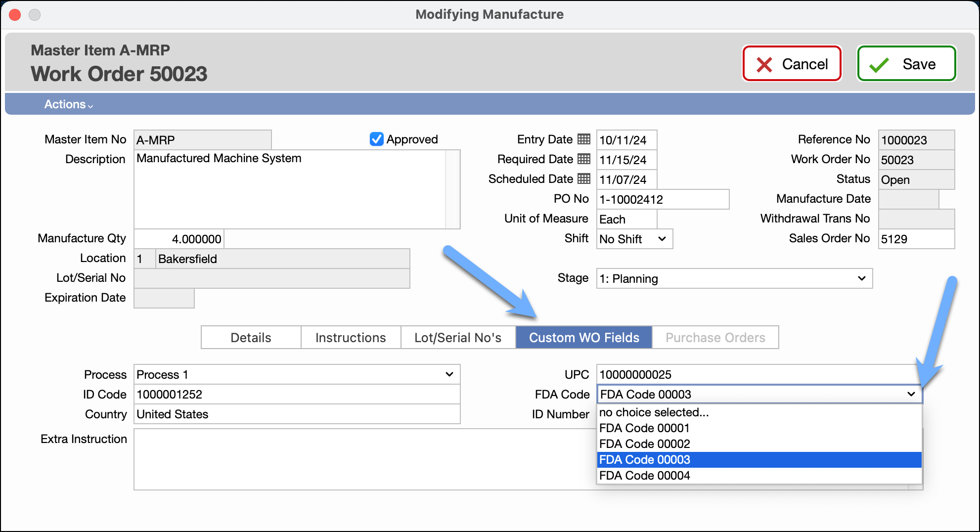Click the UPC input field
This screenshot has height=532, width=980.
759,374
